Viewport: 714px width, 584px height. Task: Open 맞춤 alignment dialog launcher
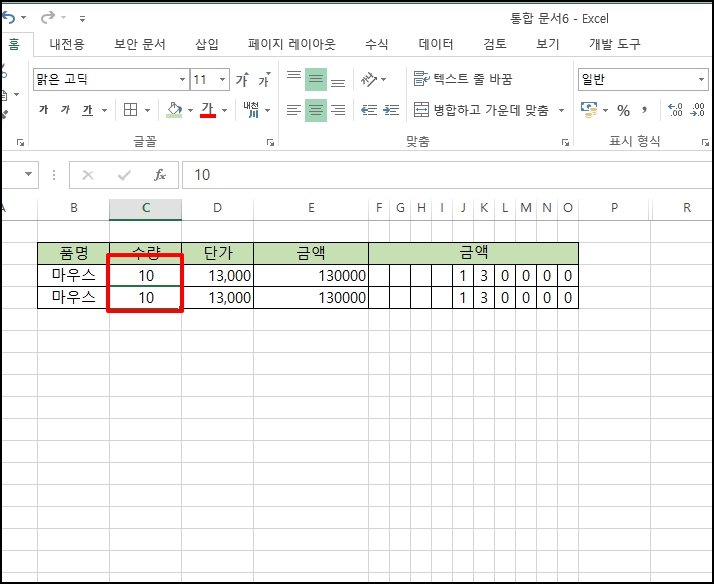tap(565, 143)
